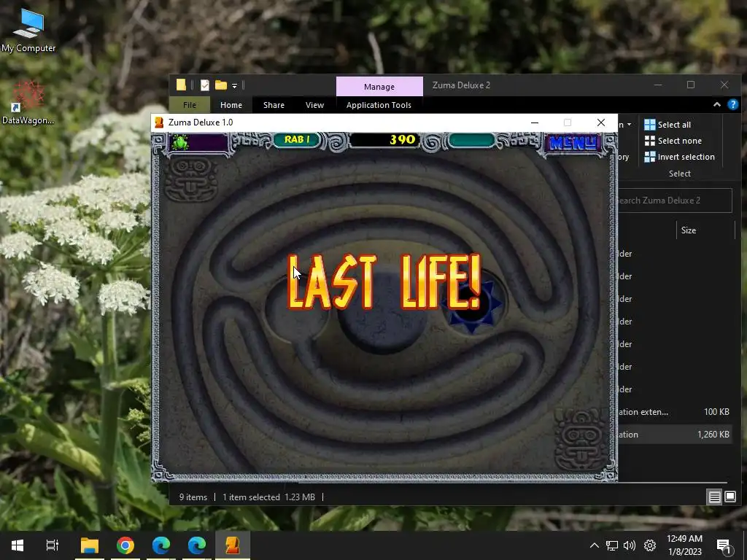Click Select all in Explorer ribbon
The image size is (747, 560).
(x=667, y=125)
